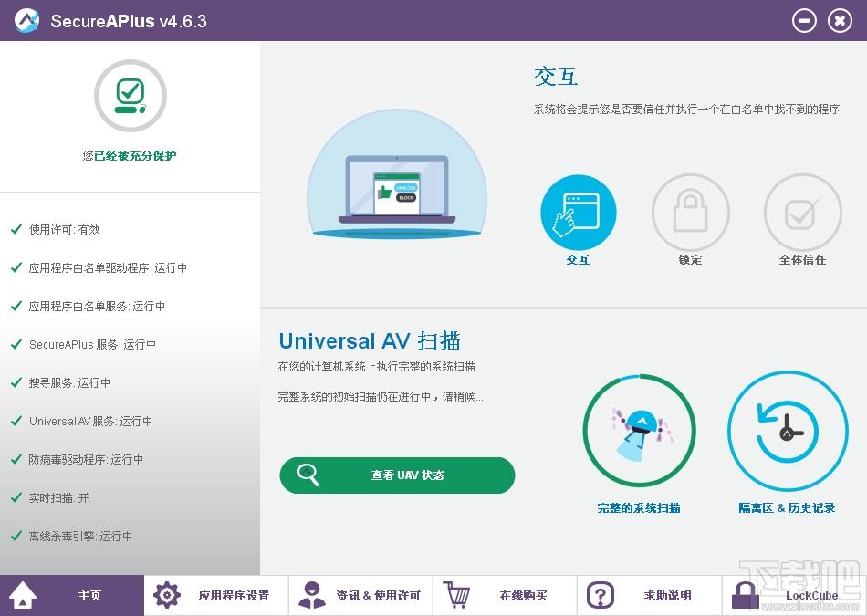Screen dimensions: 867x616
Task: Click the Universal AV 扫描 heading
Action: [x=370, y=341]
